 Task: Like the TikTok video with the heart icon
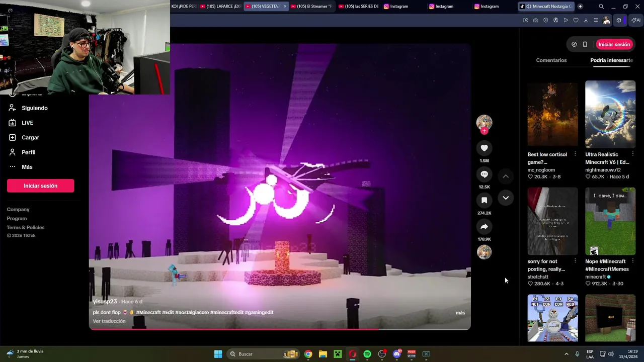484,148
